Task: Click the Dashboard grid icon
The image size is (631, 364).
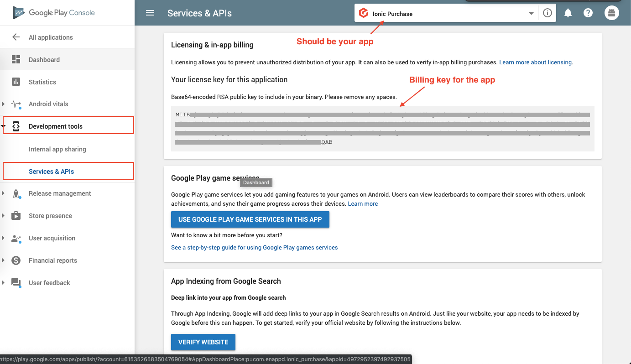Action: point(16,60)
